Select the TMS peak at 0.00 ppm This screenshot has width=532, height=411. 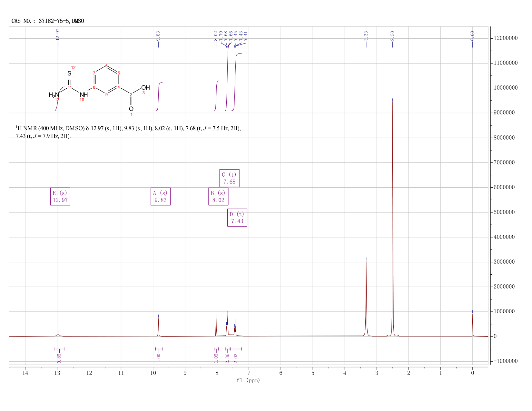472,323
